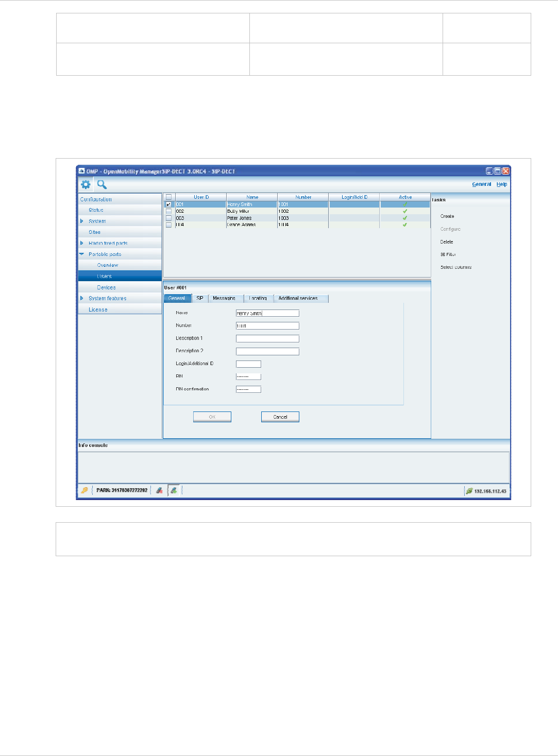The width and height of the screenshot is (558, 756).
Task: Select the Grace Adams name cell
Action: (252, 225)
